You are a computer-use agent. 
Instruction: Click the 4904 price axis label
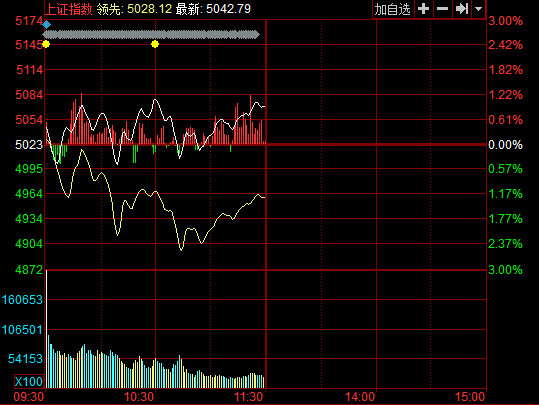(29, 244)
